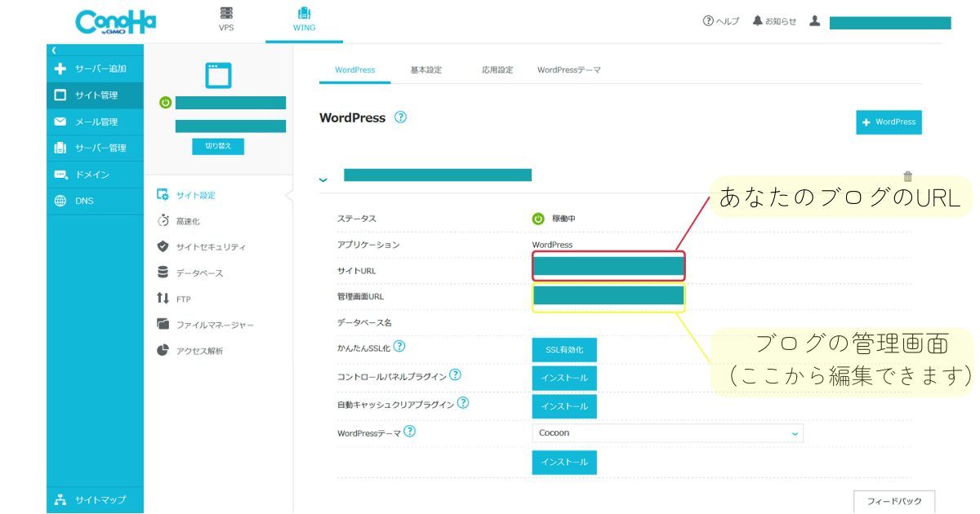Select ドメイン in the sidebar
Image resolution: width=980 pixels, height=514 pixels.
(95, 175)
